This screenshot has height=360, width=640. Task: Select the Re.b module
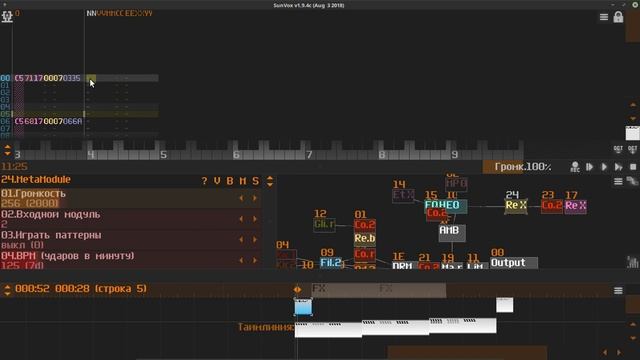pos(364,238)
